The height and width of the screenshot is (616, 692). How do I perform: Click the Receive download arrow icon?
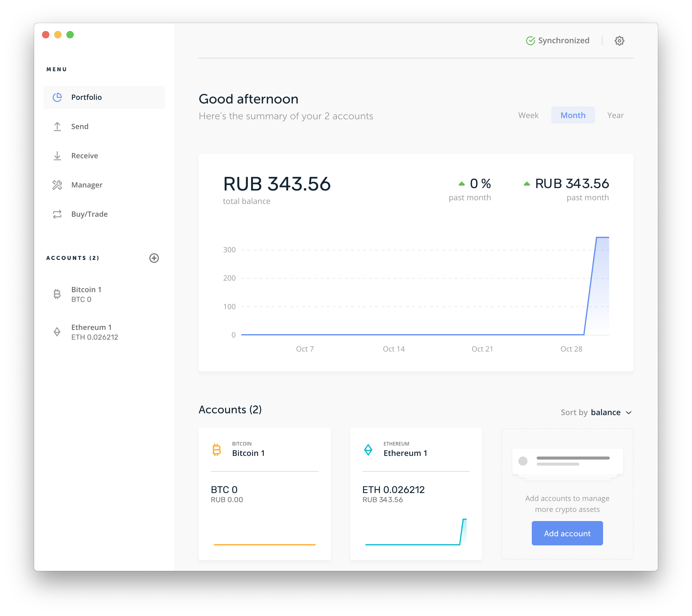click(x=57, y=156)
